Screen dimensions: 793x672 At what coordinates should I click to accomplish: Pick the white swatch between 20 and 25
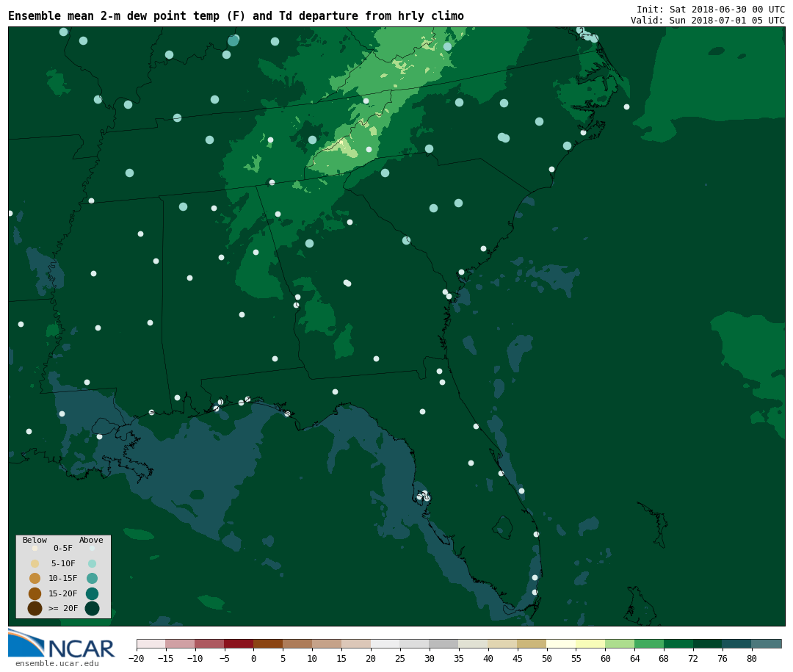pyautogui.click(x=385, y=643)
